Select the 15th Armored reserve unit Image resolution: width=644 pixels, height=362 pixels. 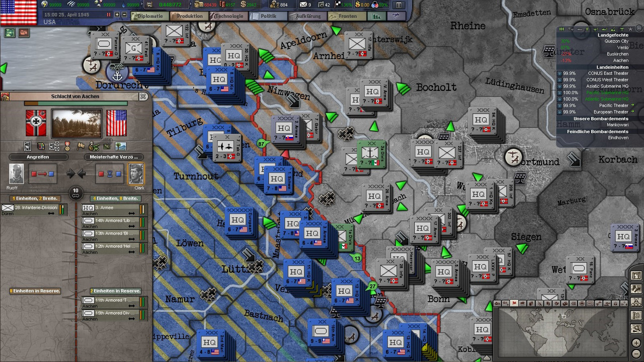click(114, 314)
